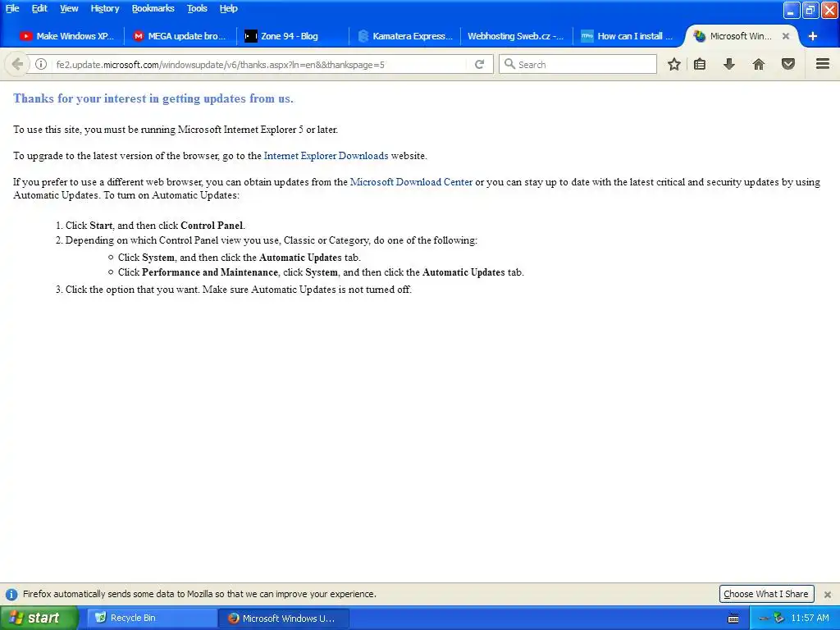The image size is (840, 630).
Task: Click the keyboard icon in system tray
Action: point(733,619)
